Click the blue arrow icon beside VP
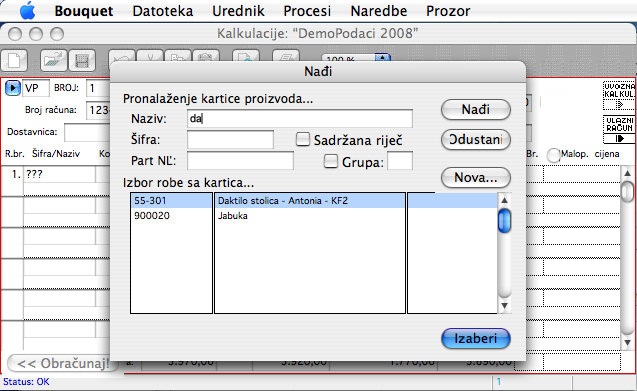 pyautogui.click(x=13, y=88)
